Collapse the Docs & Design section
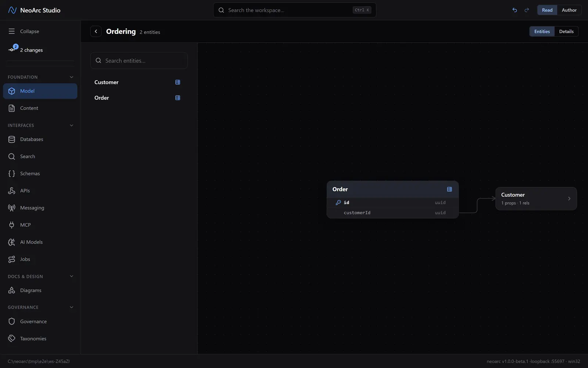Image resolution: width=588 pixels, height=368 pixels. click(72, 276)
